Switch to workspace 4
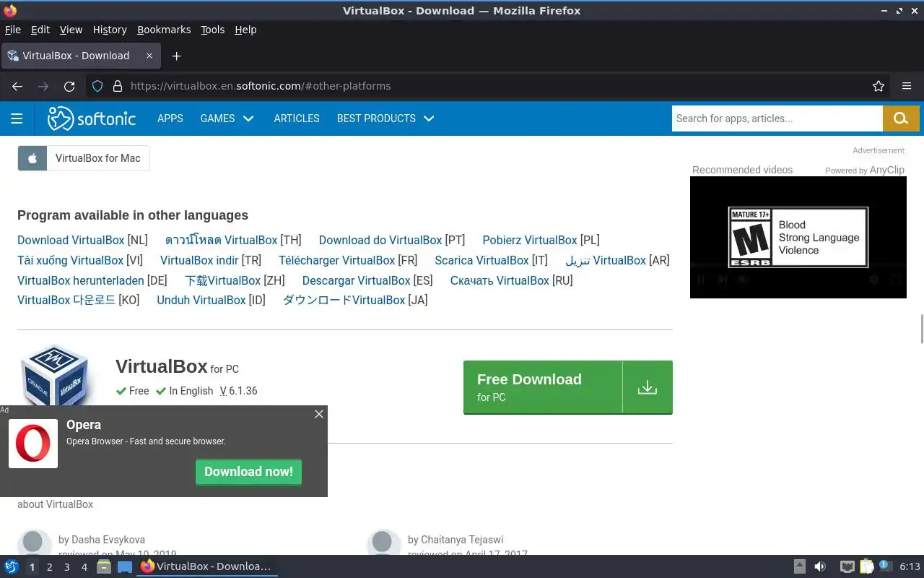This screenshot has width=924, height=578. 84,567
